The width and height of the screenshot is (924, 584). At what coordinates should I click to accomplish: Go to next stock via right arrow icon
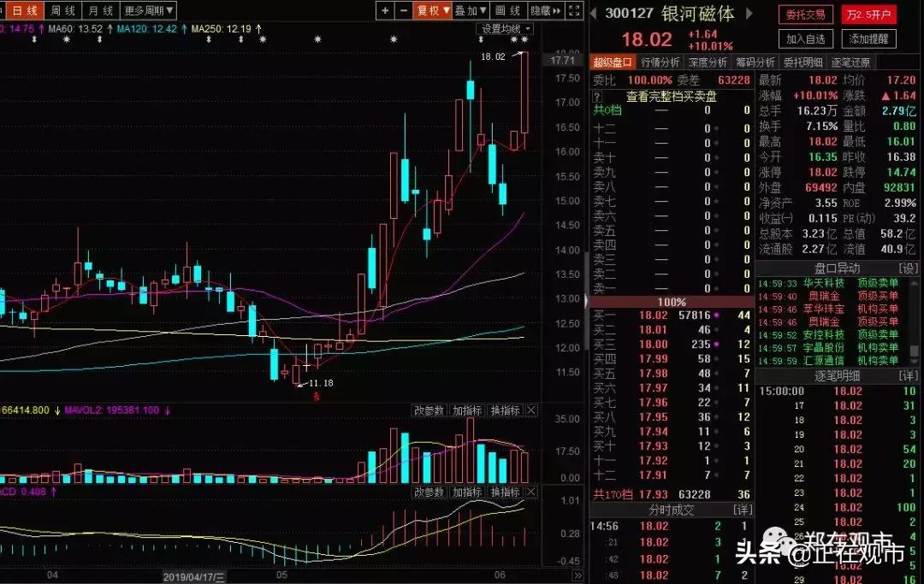point(749,12)
